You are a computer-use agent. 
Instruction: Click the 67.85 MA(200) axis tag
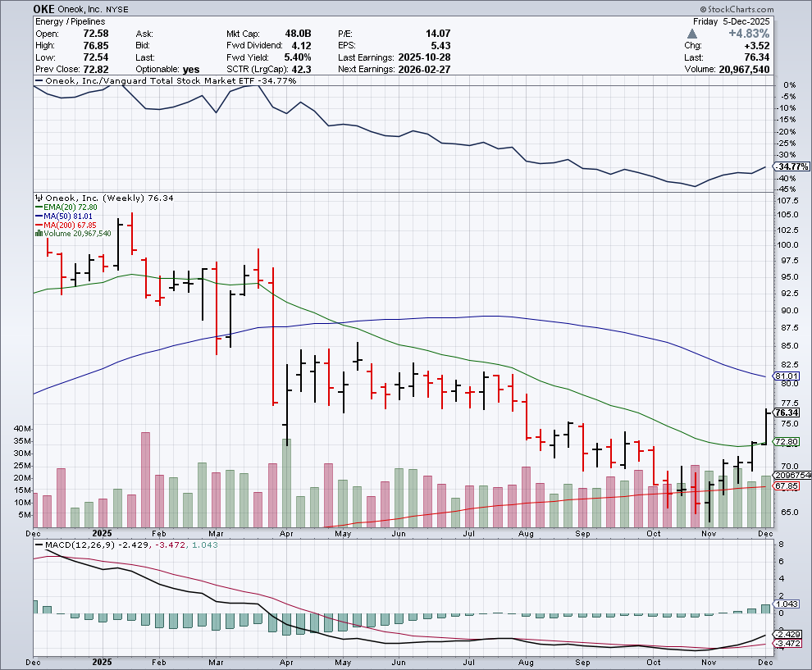pos(787,486)
